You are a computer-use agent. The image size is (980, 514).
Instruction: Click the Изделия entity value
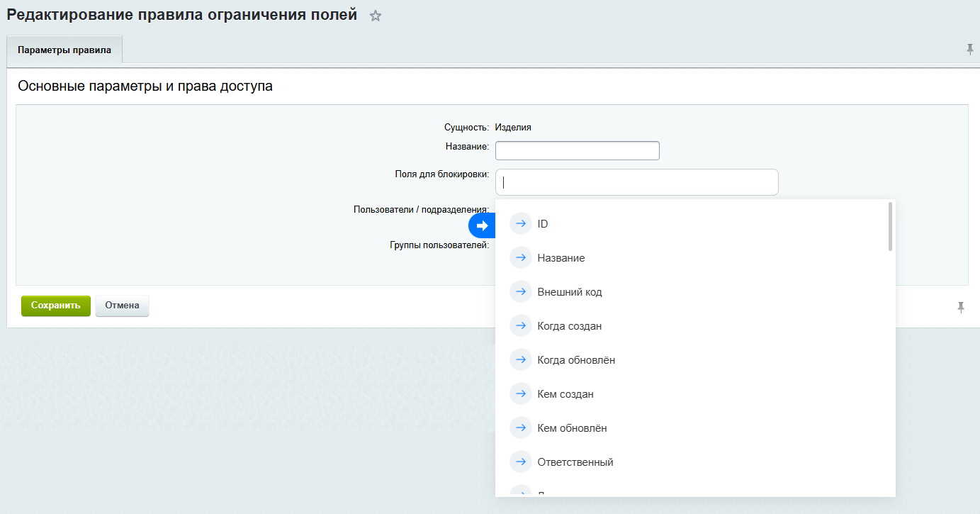click(x=513, y=128)
